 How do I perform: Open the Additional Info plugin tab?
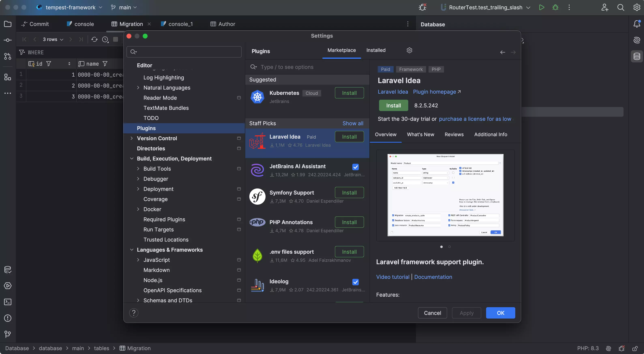(491, 134)
